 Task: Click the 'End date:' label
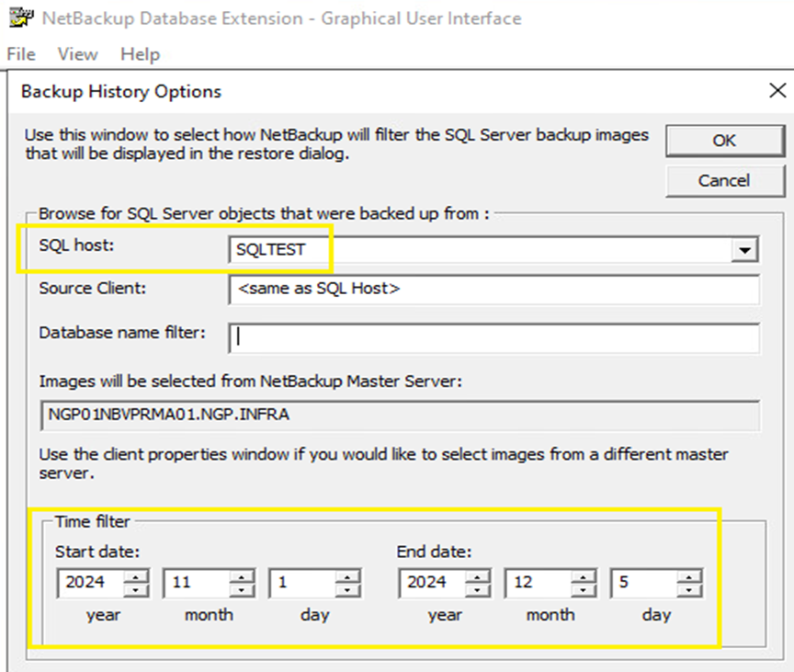coord(434,552)
